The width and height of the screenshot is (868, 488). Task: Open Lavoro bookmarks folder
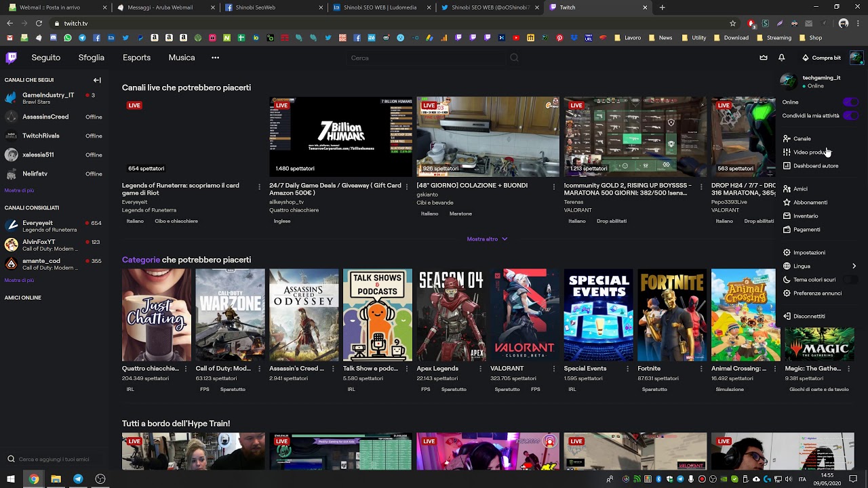(627, 38)
